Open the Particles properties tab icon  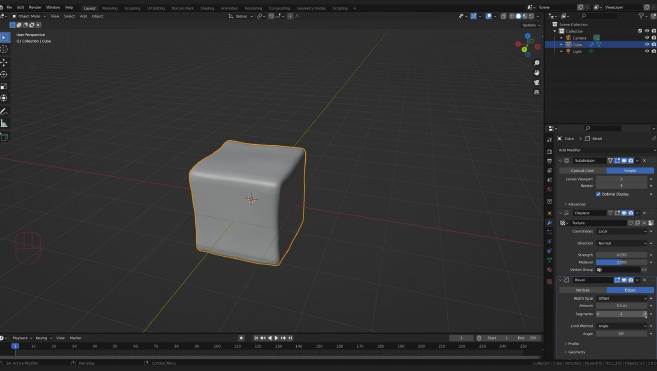pos(549,232)
